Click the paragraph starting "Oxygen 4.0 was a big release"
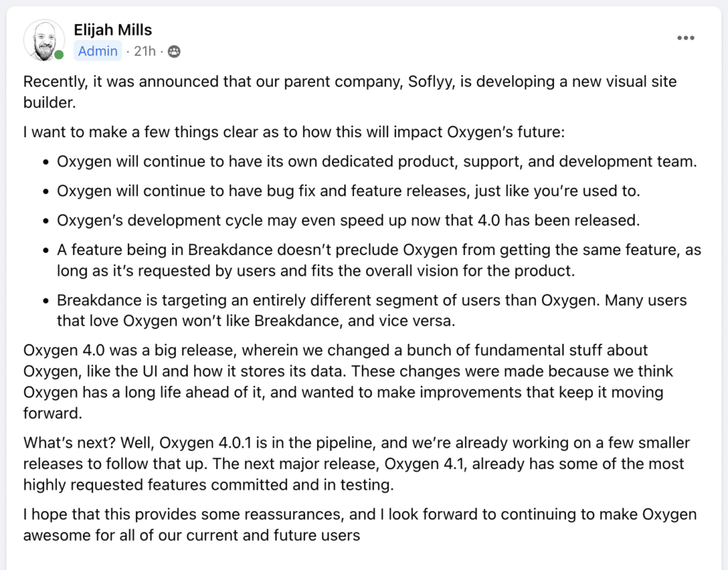The height and width of the screenshot is (570, 728). coord(348,382)
